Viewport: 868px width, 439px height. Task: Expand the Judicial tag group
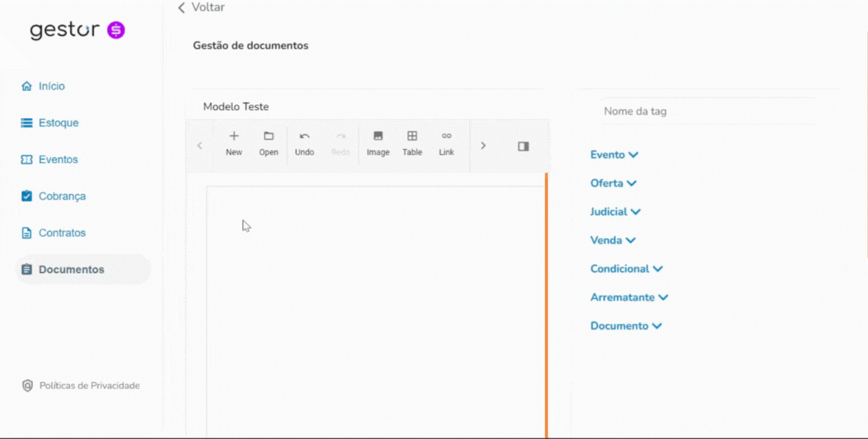coord(616,211)
